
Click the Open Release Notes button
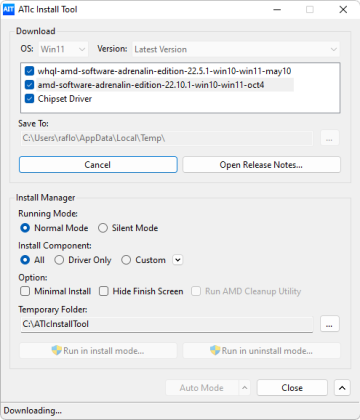point(261,165)
